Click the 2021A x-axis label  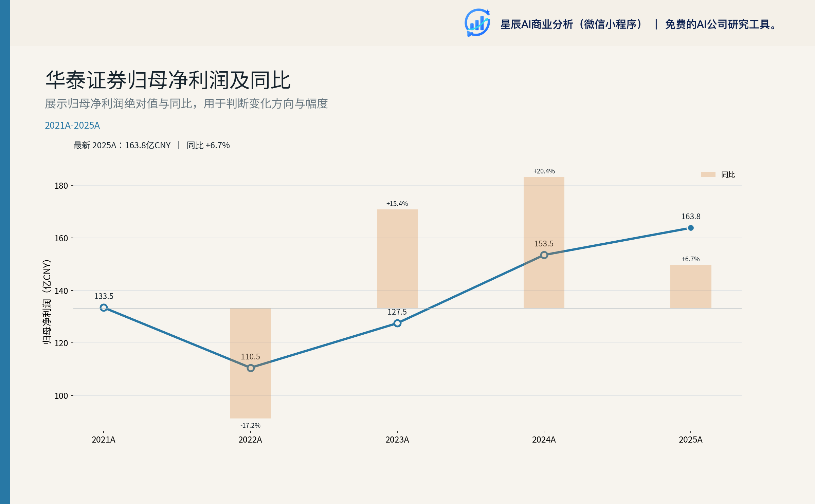click(104, 440)
